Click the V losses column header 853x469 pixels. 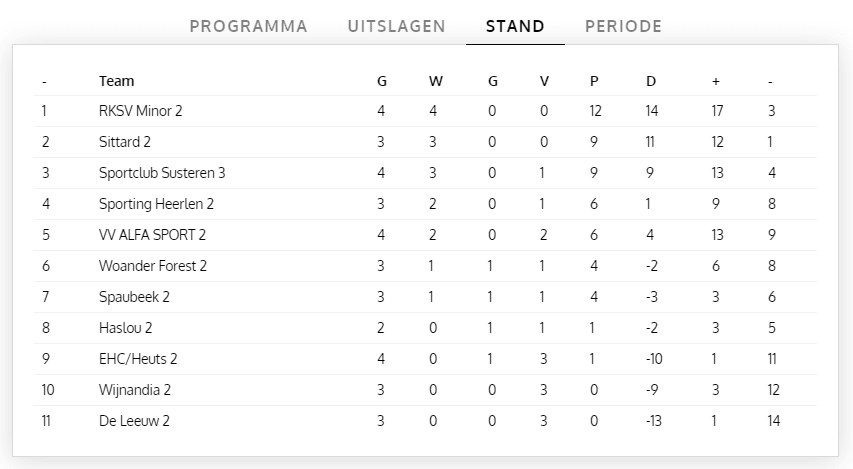click(x=544, y=81)
